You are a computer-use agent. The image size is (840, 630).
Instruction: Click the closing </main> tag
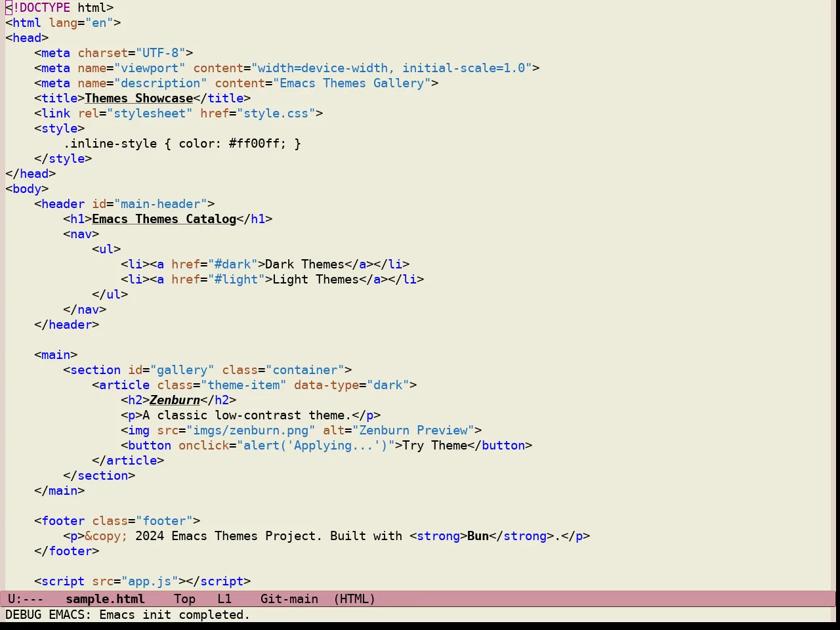click(x=59, y=491)
